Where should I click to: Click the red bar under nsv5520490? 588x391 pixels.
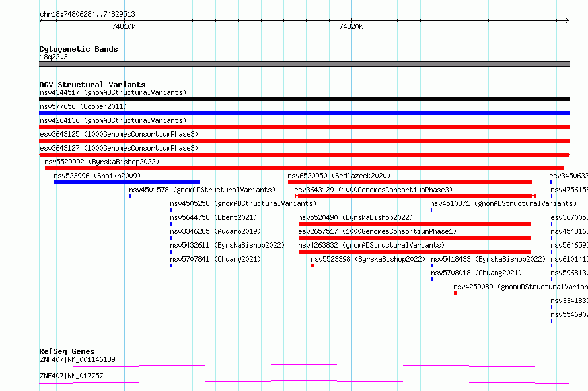point(414,224)
